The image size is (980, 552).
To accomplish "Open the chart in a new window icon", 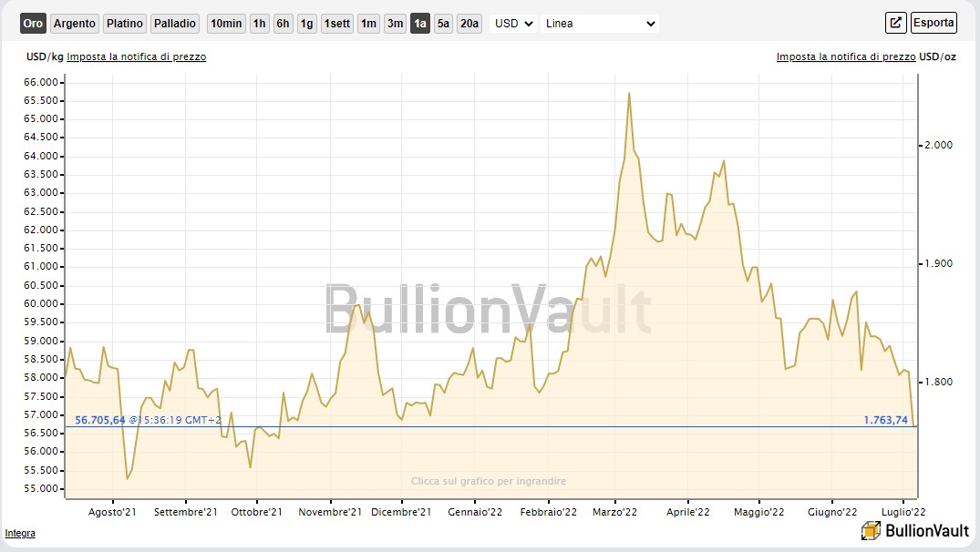I will click(895, 23).
